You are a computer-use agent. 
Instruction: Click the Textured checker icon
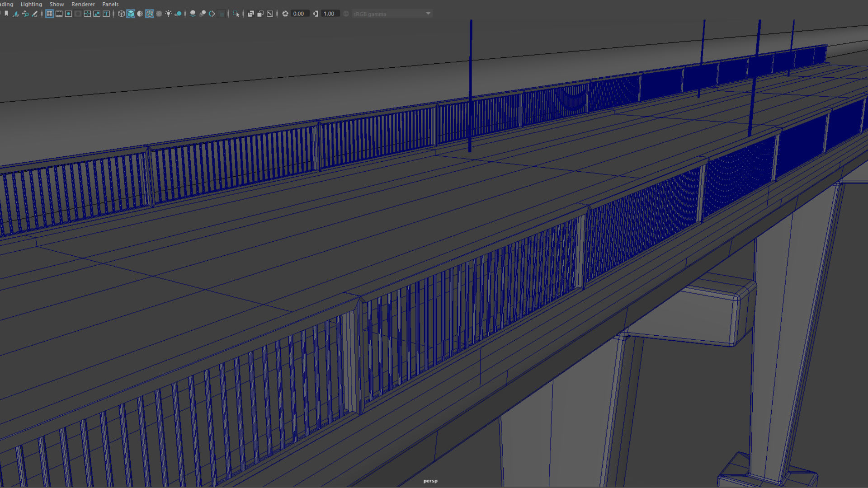159,14
